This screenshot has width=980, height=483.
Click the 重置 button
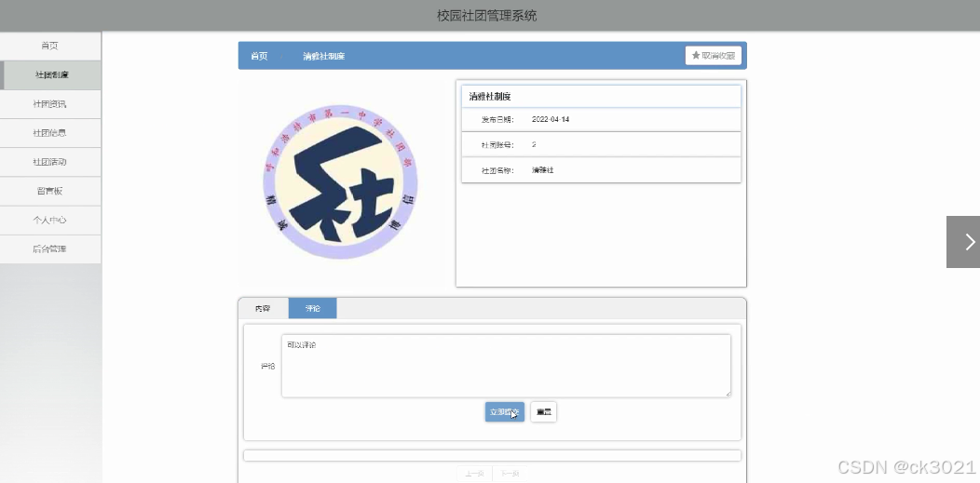click(x=544, y=412)
